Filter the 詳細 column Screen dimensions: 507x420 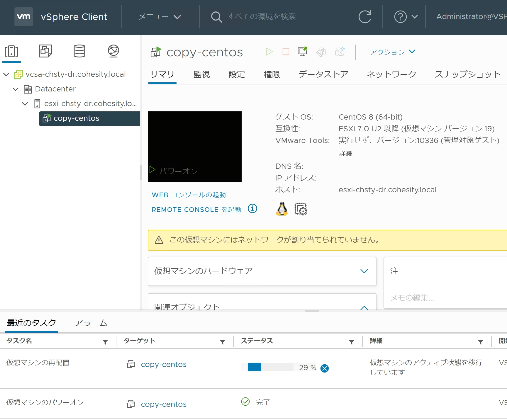tap(481, 342)
